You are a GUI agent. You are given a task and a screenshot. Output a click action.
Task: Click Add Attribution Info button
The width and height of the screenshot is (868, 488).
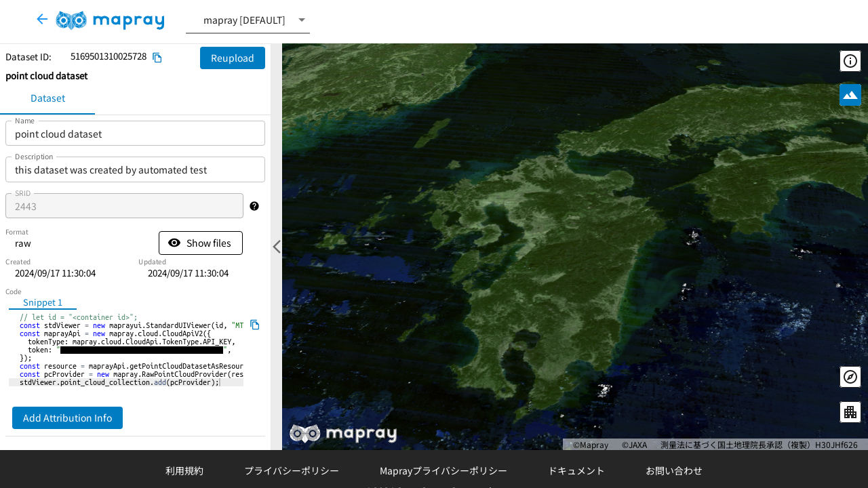coord(67,418)
